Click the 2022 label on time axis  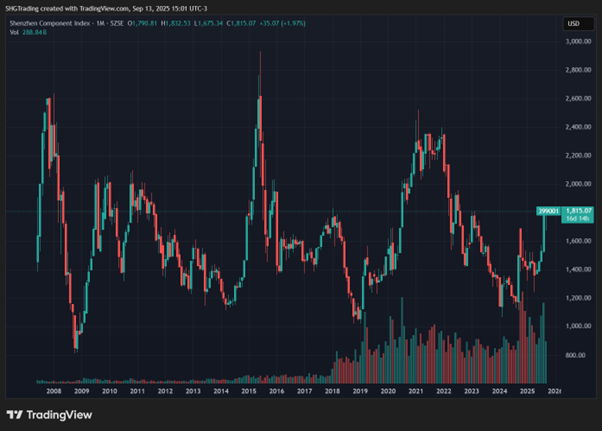click(x=444, y=391)
